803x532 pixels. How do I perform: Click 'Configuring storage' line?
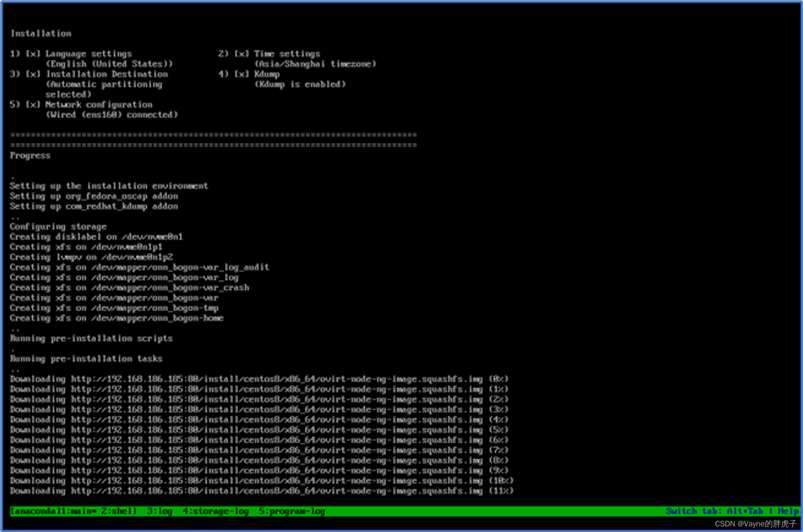point(58,227)
